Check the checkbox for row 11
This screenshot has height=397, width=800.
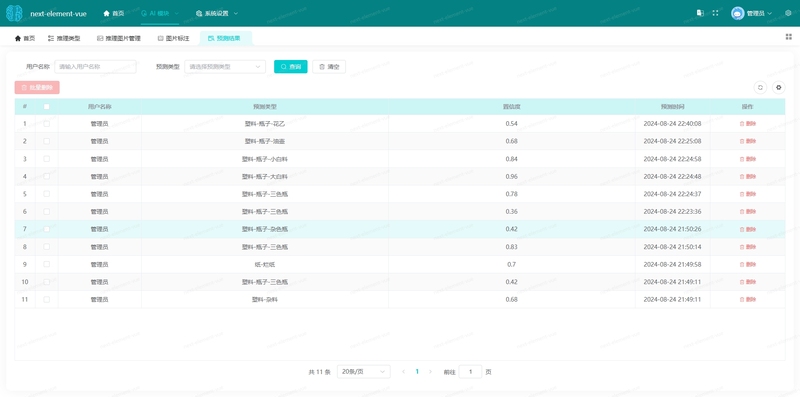pos(46,300)
